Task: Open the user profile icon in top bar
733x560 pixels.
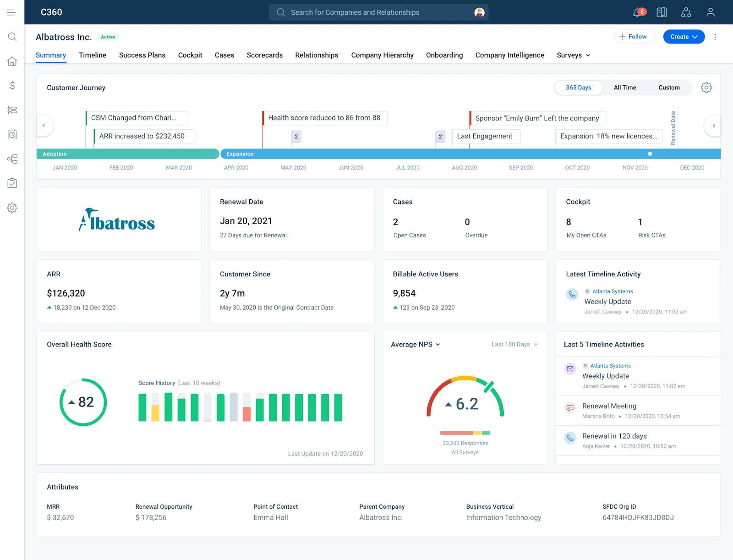Action: [711, 12]
